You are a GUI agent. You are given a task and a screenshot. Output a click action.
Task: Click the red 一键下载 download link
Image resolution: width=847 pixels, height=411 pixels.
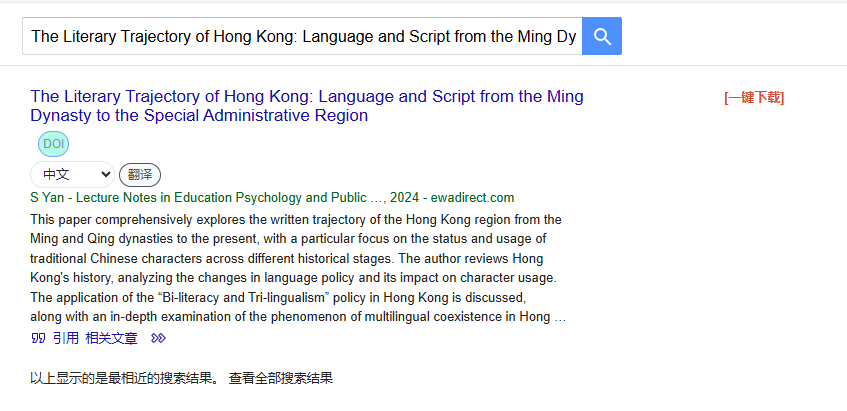click(754, 97)
